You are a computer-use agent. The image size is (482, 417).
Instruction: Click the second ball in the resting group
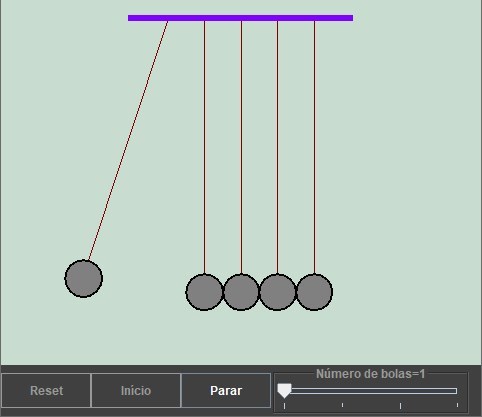coord(241,292)
